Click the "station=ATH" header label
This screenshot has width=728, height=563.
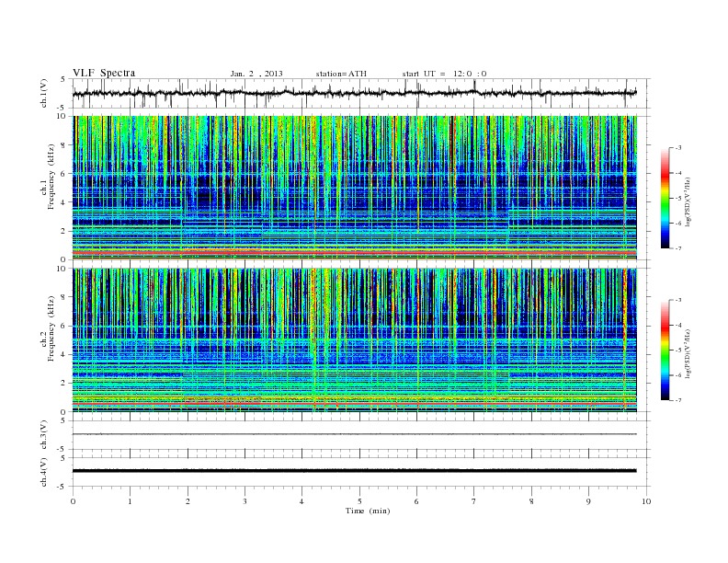point(341,74)
